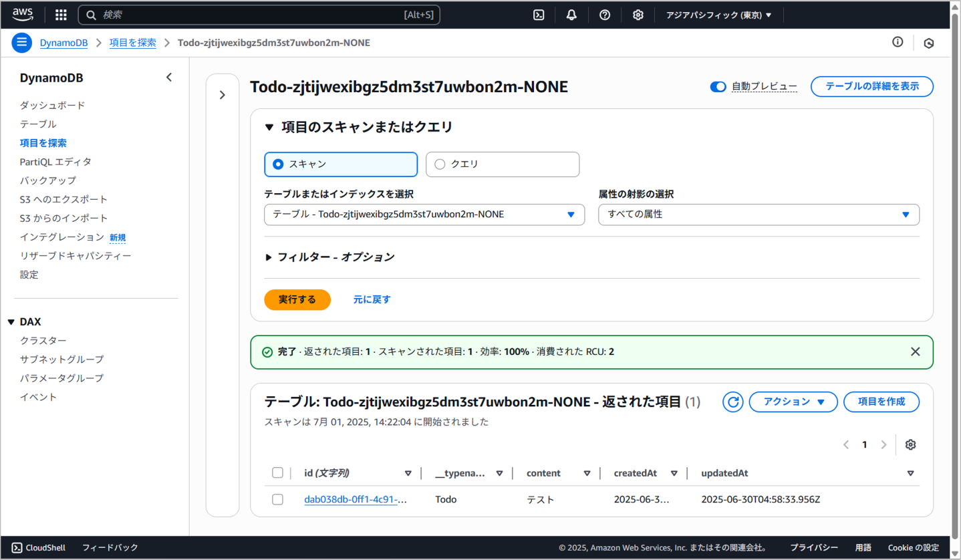
Task: Click the 元に戻す reset link
Action: [372, 299]
